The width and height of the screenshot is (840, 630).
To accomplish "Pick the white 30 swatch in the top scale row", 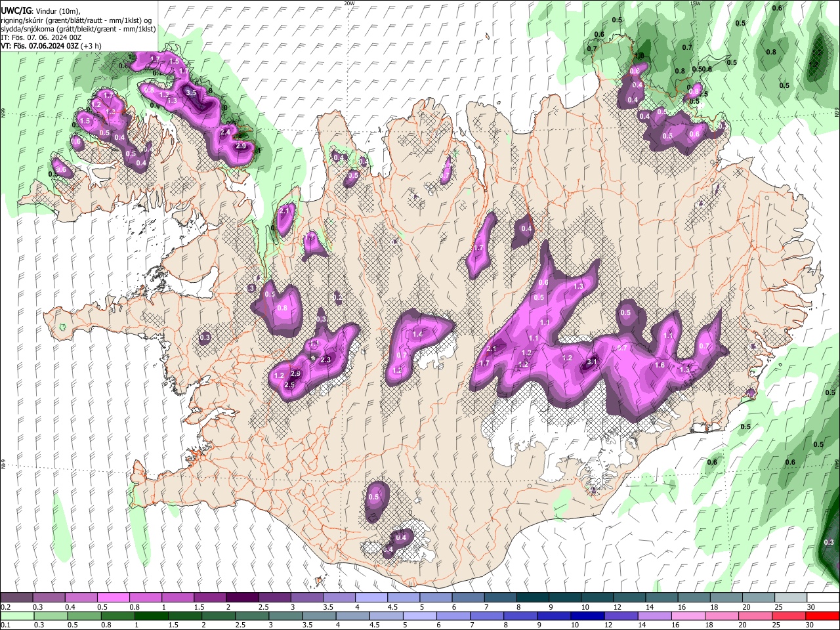I will (822, 598).
